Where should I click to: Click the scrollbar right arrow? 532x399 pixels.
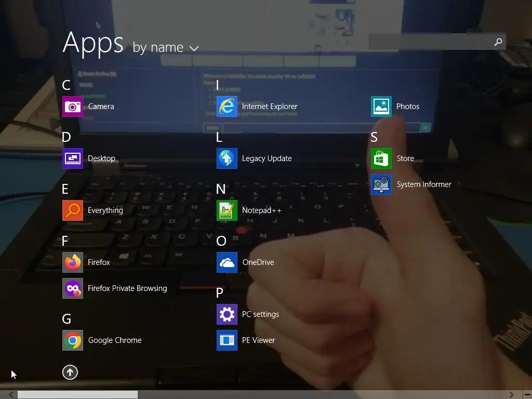(511, 395)
